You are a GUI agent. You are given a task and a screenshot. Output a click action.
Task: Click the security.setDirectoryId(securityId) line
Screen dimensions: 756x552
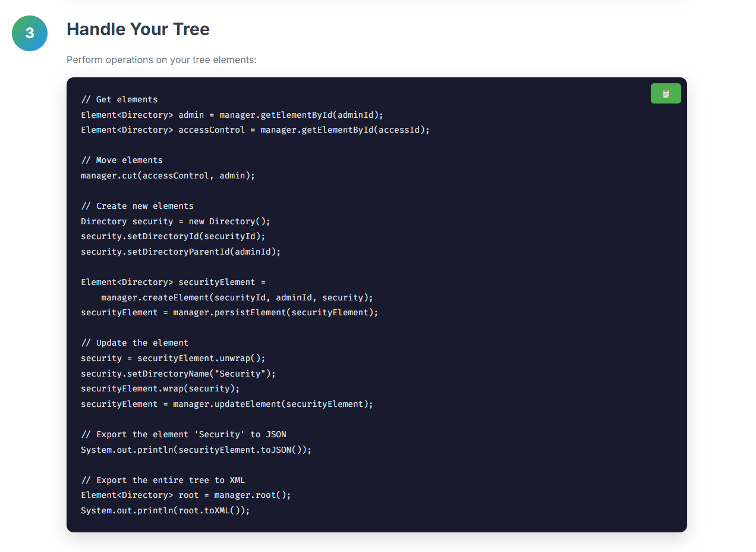point(172,236)
